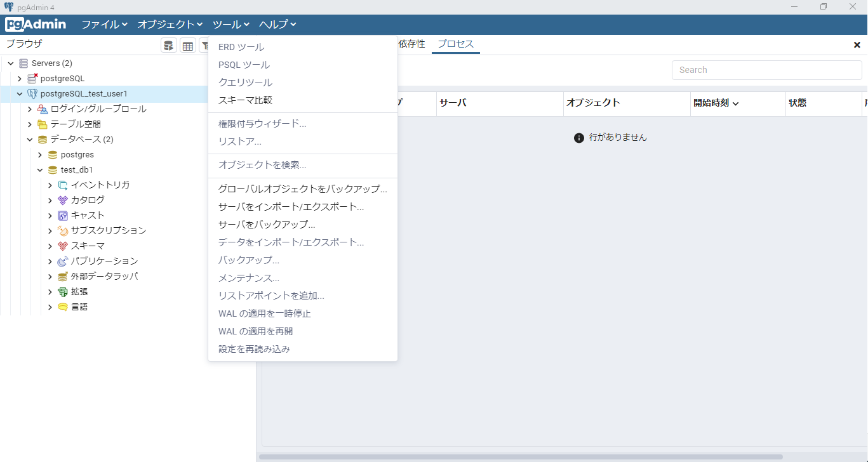868x462 pixels.
Task: Click the test_db1 database icon
Action: click(x=53, y=170)
